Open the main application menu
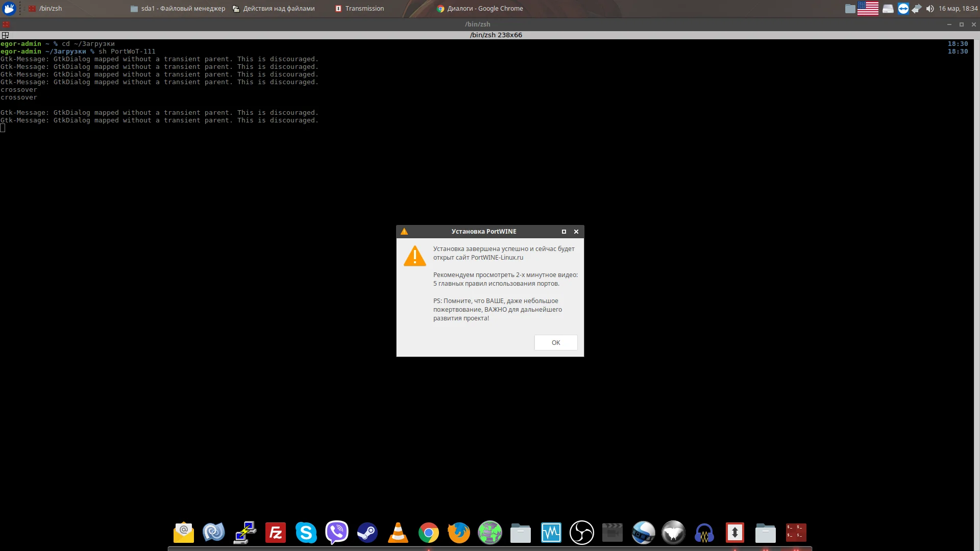 pos(9,9)
